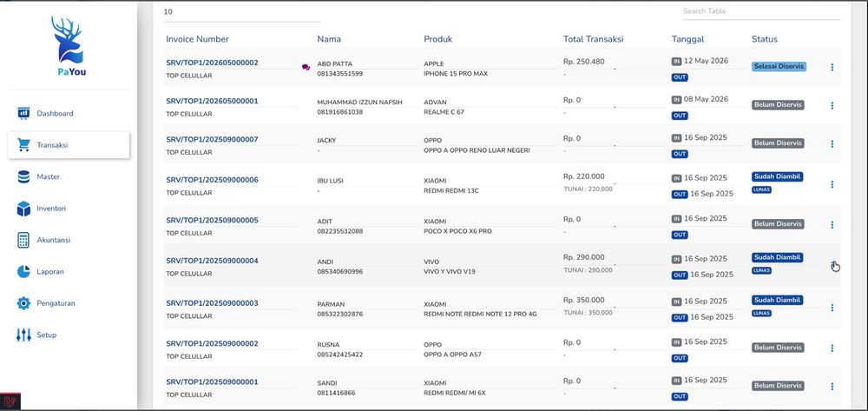Click the Inventori box icon
Screen dimensions: 868x411
(23, 209)
